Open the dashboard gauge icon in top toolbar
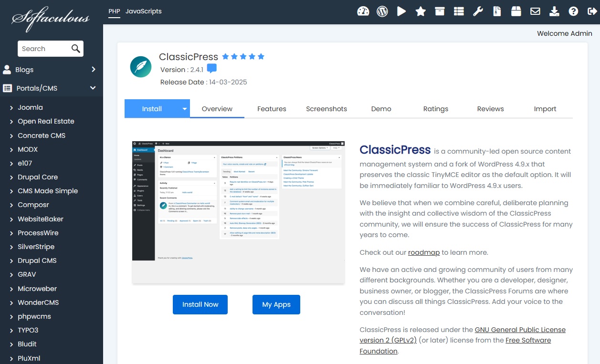 click(363, 11)
